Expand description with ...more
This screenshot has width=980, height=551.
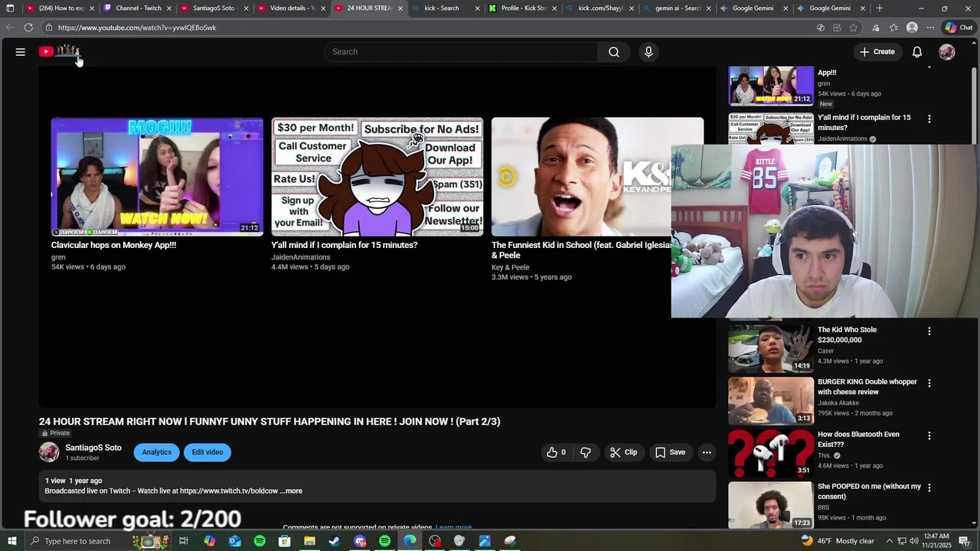(x=291, y=491)
